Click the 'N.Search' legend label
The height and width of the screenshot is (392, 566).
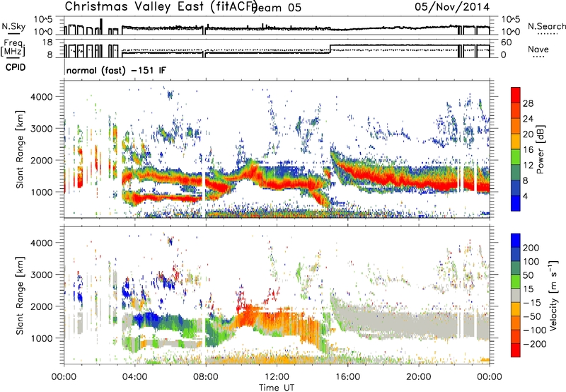click(546, 26)
